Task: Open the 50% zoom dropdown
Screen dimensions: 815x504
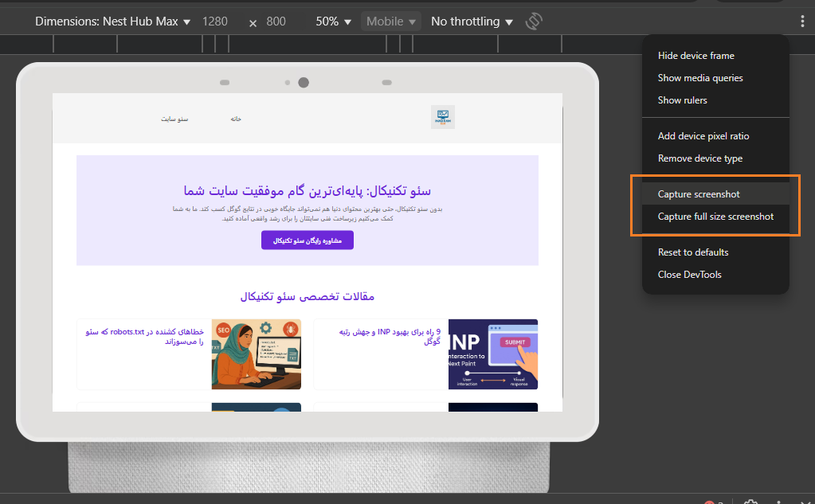Action: pyautogui.click(x=333, y=21)
